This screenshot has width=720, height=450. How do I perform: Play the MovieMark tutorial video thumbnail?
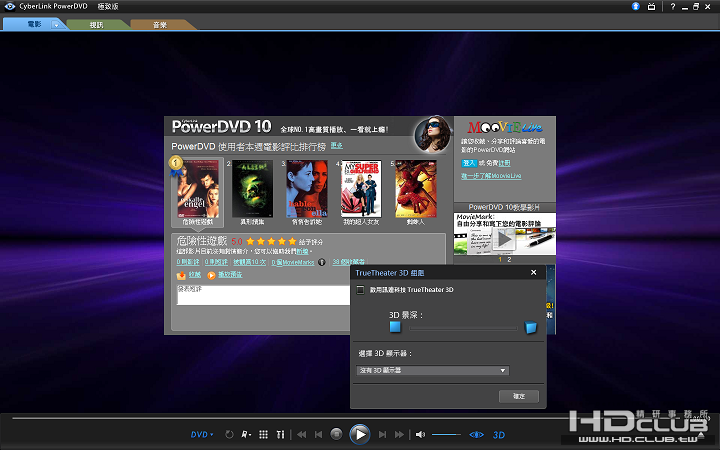click(505, 239)
